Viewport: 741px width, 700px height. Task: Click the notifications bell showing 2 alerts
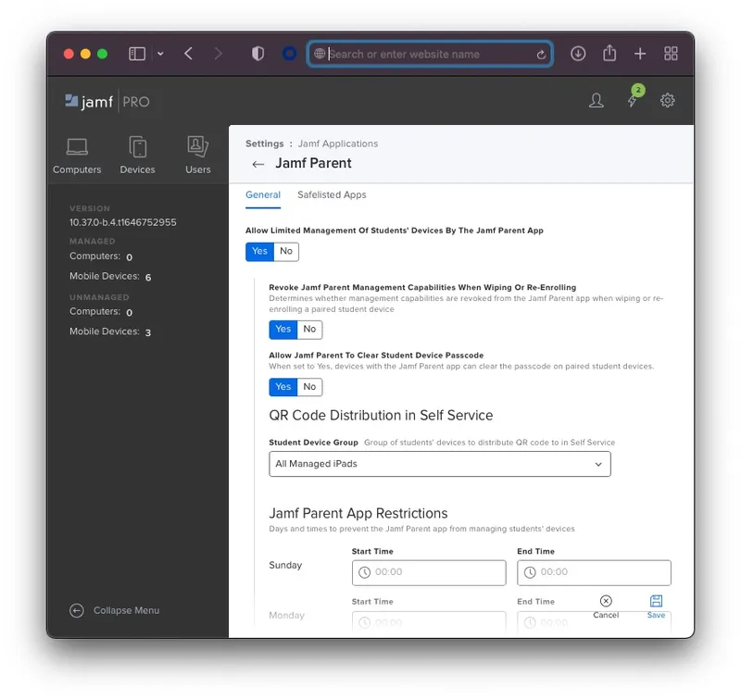click(x=633, y=100)
